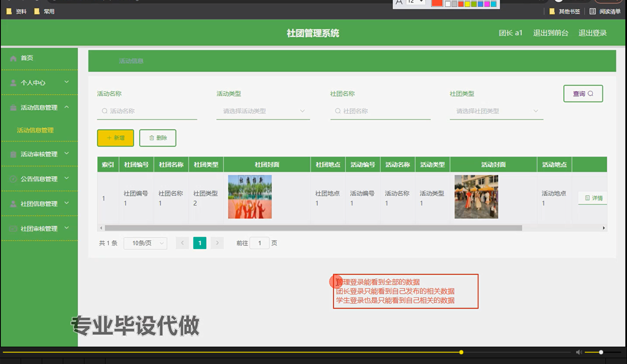Screen dimensions: 627x364
Task: Click the 社团信息管理 user icon
Action: [x=13, y=204]
